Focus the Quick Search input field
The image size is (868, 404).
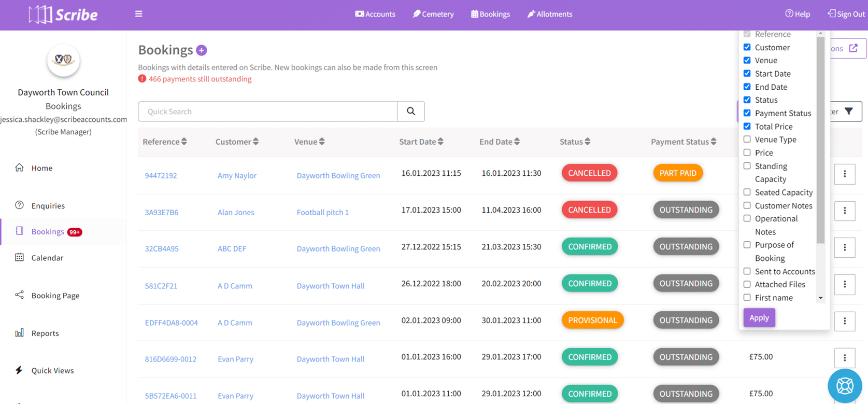[x=268, y=112]
